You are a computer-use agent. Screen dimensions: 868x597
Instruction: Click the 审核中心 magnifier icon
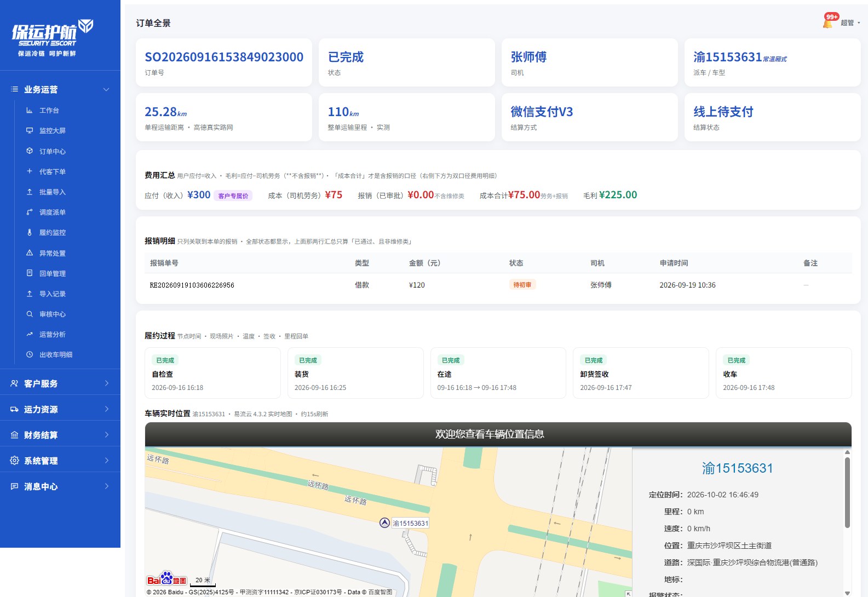coord(30,314)
